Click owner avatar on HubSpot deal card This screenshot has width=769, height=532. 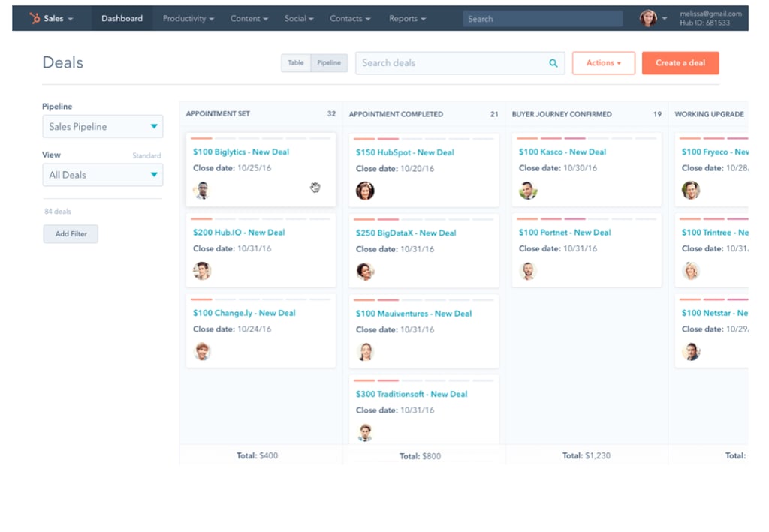coord(365,191)
